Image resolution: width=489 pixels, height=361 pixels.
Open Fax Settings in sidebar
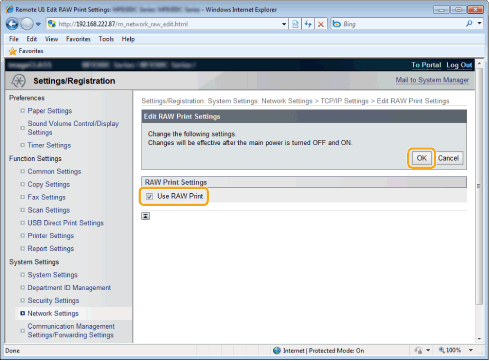tap(46, 197)
